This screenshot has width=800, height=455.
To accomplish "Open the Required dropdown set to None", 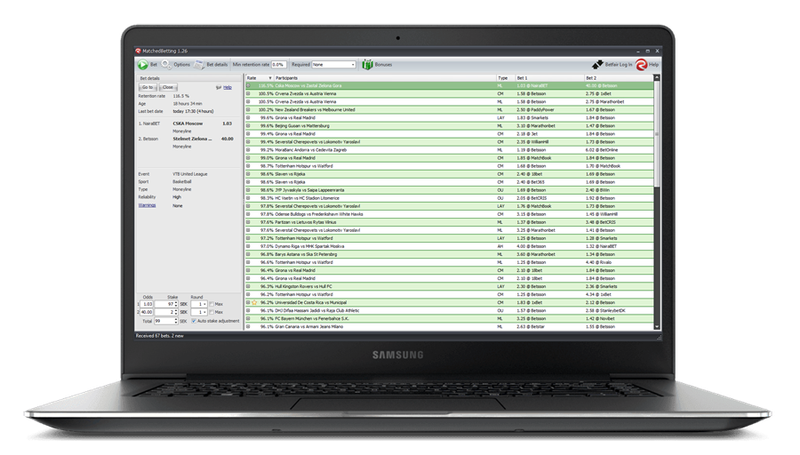I will 334,65.
